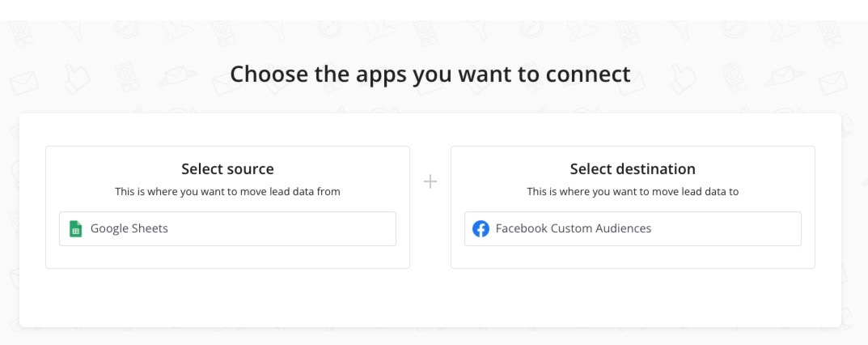Select the 'Select source' heading

(227, 169)
